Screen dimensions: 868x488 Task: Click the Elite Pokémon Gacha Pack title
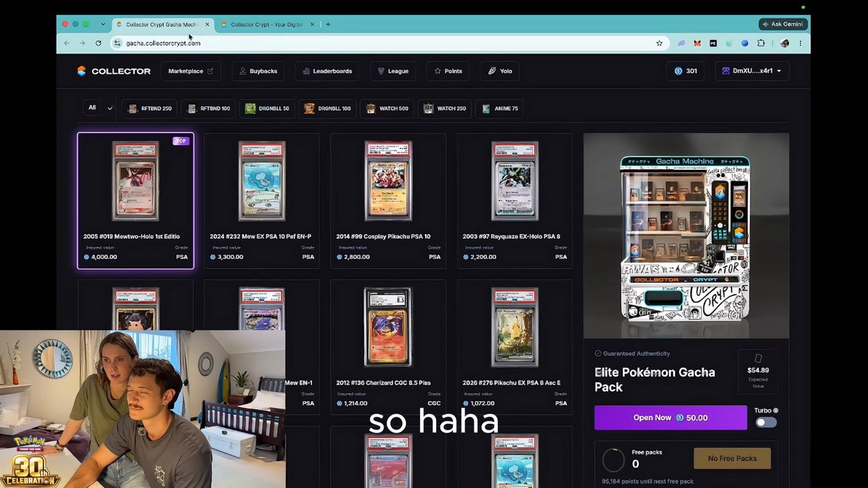click(x=655, y=380)
